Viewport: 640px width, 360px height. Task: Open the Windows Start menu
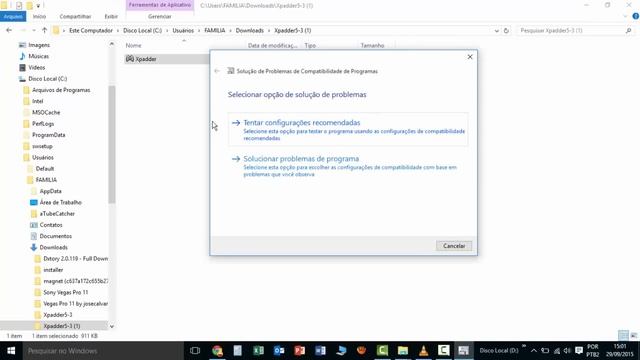11,351
